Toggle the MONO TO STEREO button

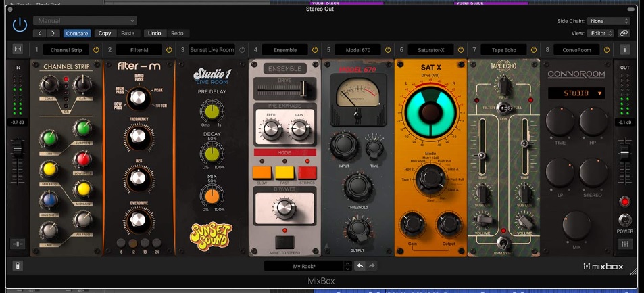click(x=284, y=243)
